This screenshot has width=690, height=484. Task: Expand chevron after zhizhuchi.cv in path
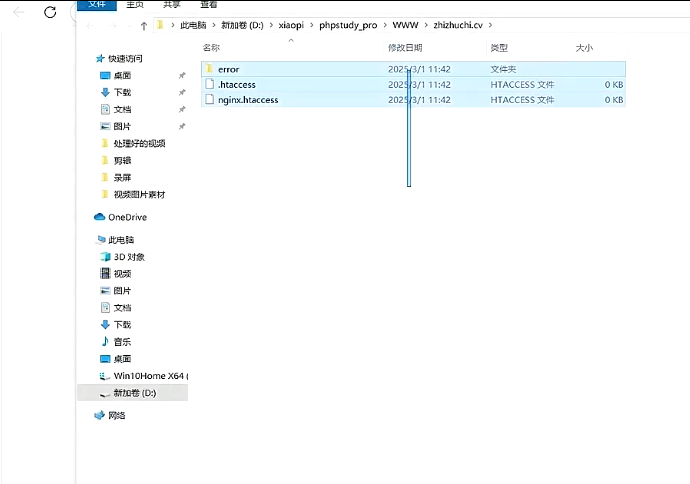pyautogui.click(x=490, y=25)
